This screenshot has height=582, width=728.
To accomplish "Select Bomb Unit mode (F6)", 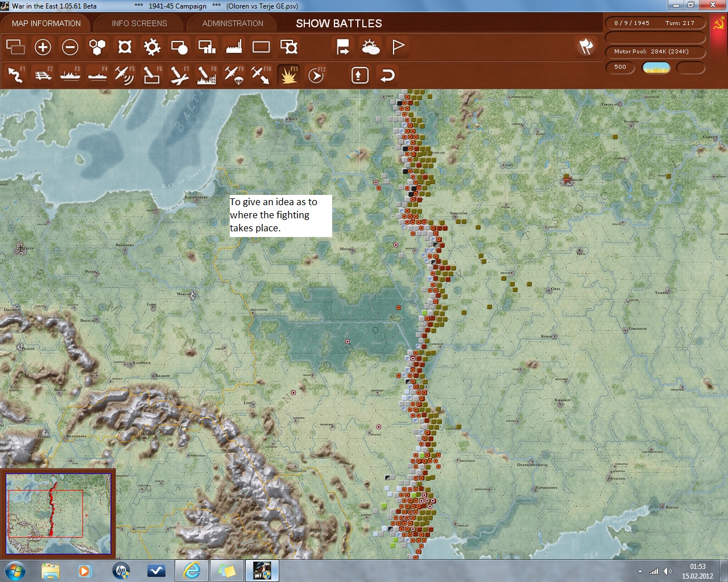I will point(152,75).
